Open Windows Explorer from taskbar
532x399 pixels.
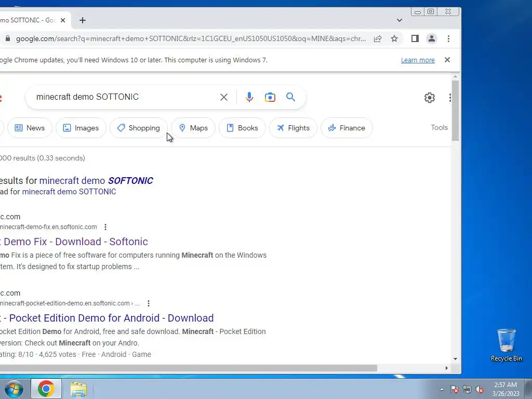pos(78,389)
